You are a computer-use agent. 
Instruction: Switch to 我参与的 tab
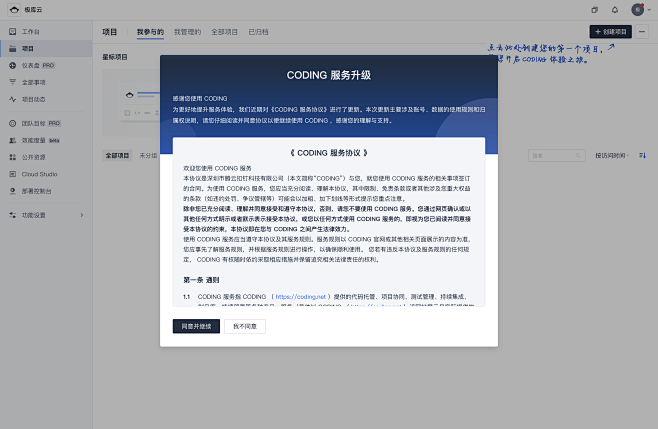click(x=150, y=32)
